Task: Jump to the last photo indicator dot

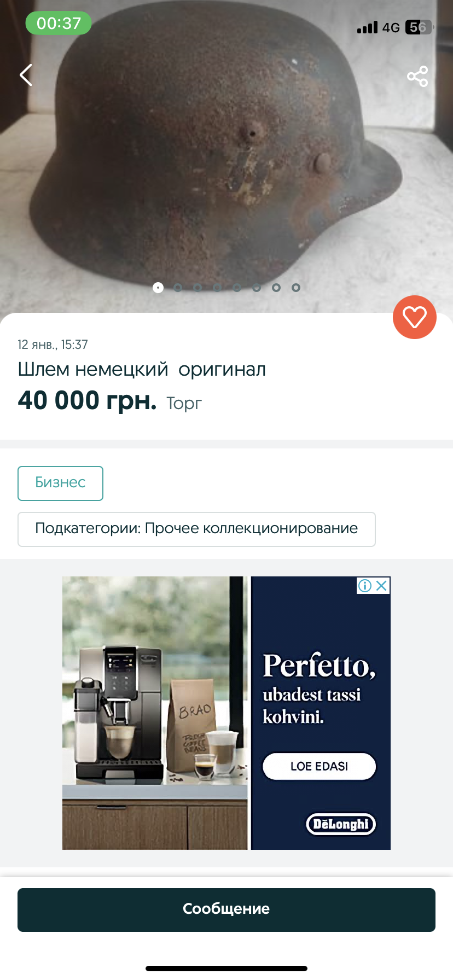Action: (296, 288)
